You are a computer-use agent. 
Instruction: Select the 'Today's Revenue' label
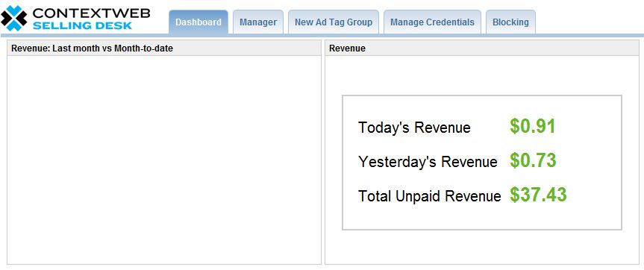pyautogui.click(x=414, y=128)
